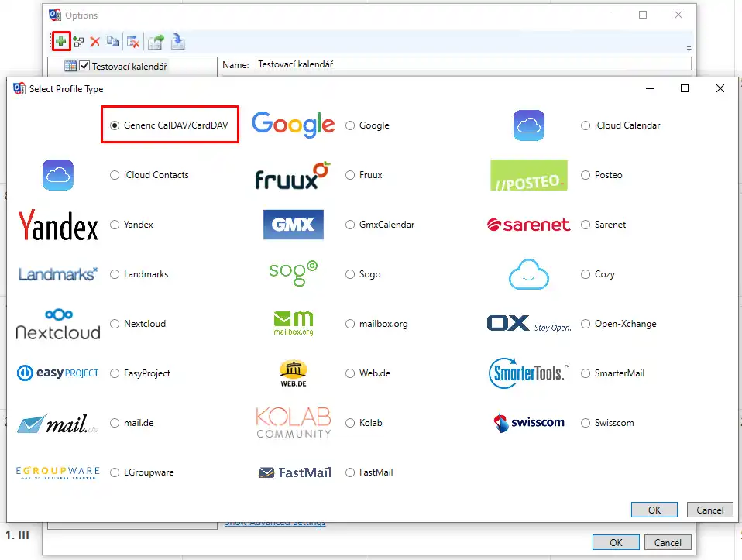Select the SmarterMail radio button
Viewport: 742px width, 560px height.
tap(586, 373)
